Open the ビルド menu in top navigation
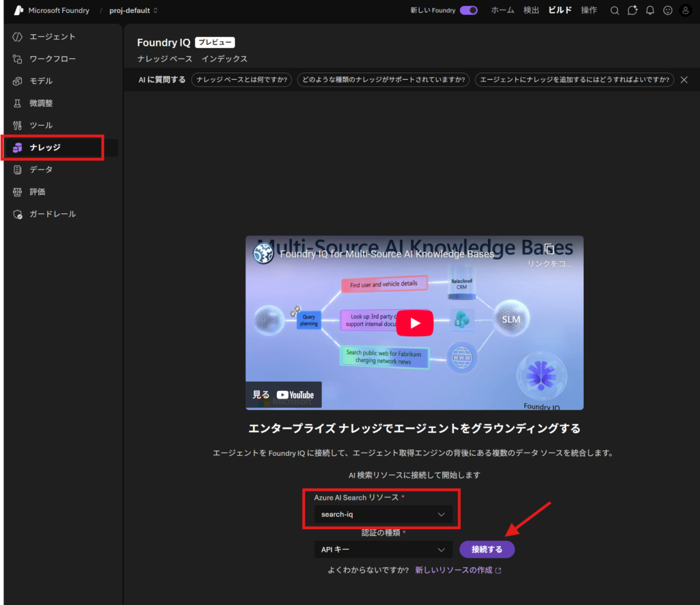The image size is (700, 605). click(560, 10)
